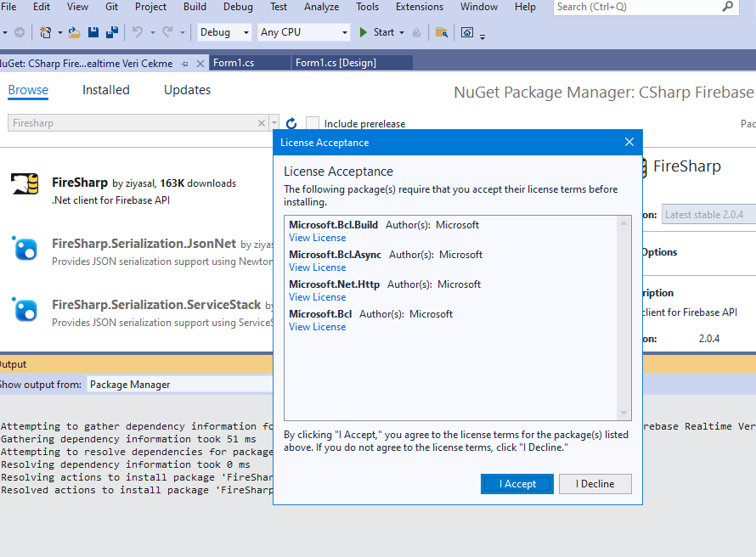Screen dimensions: 756x557
Task: View License for Microsoft.Bcl
Action: (x=317, y=327)
